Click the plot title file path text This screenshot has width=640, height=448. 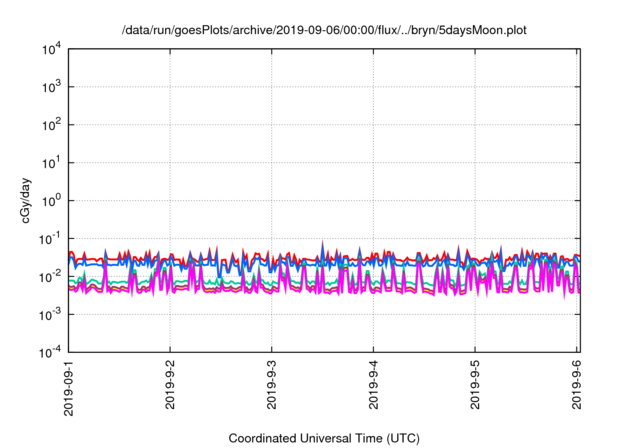click(324, 30)
